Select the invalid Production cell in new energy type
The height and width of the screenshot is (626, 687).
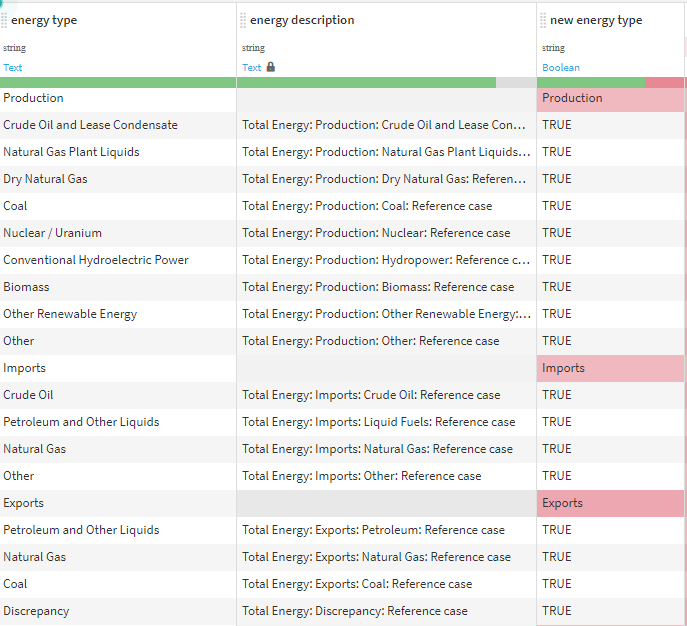coord(610,98)
